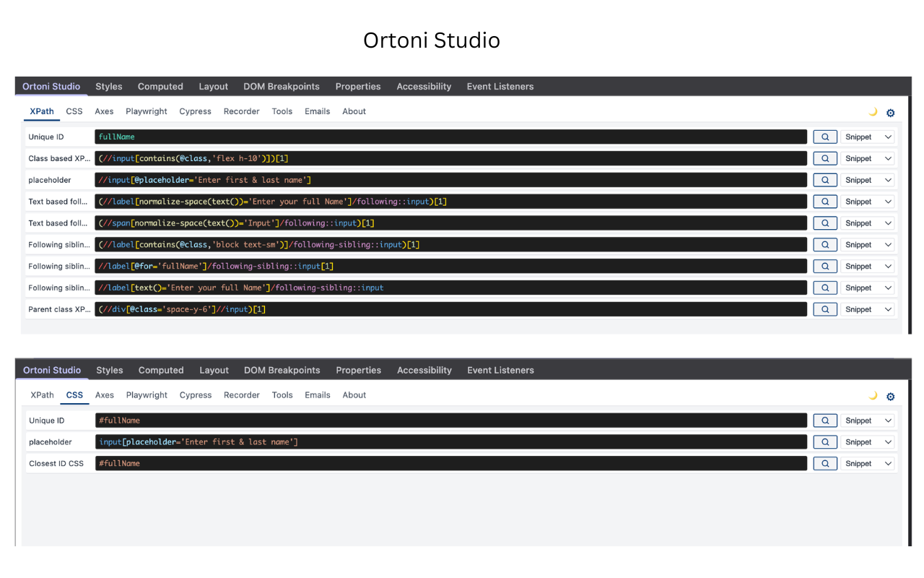
Task: Toggle dark mode moon icon in XPath-results panel
Action: point(873,112)
